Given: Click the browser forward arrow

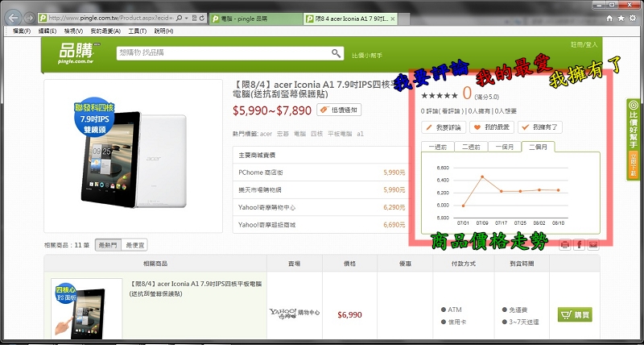Looking at the screenshot, I should pyautogui.click(x=29, y=18).
